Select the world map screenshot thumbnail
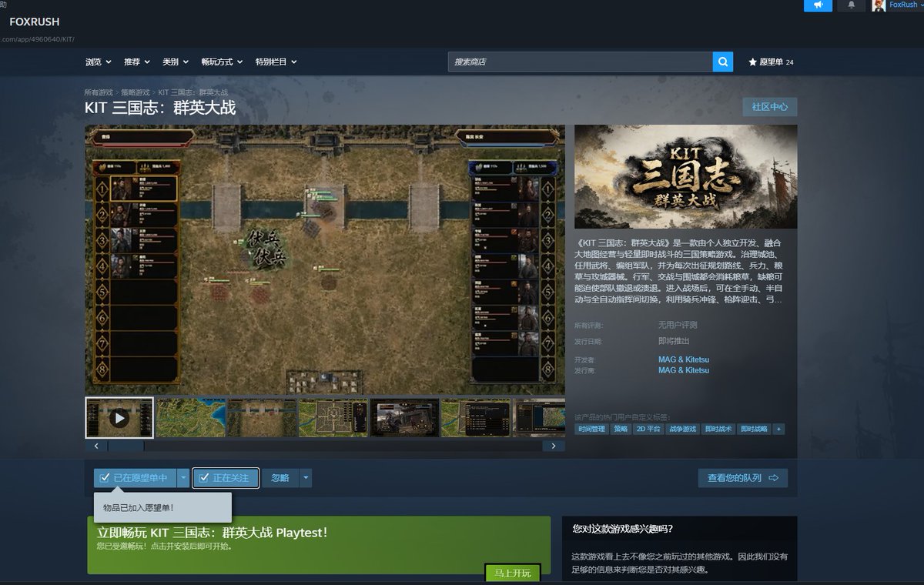This screenshot has width=924, height=585. [191, 418]
